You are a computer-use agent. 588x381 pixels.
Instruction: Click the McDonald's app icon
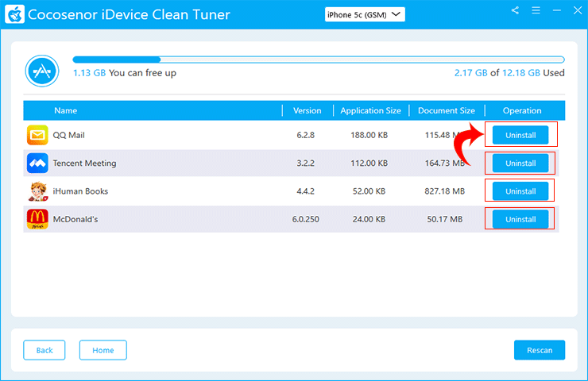click(37, 219)
